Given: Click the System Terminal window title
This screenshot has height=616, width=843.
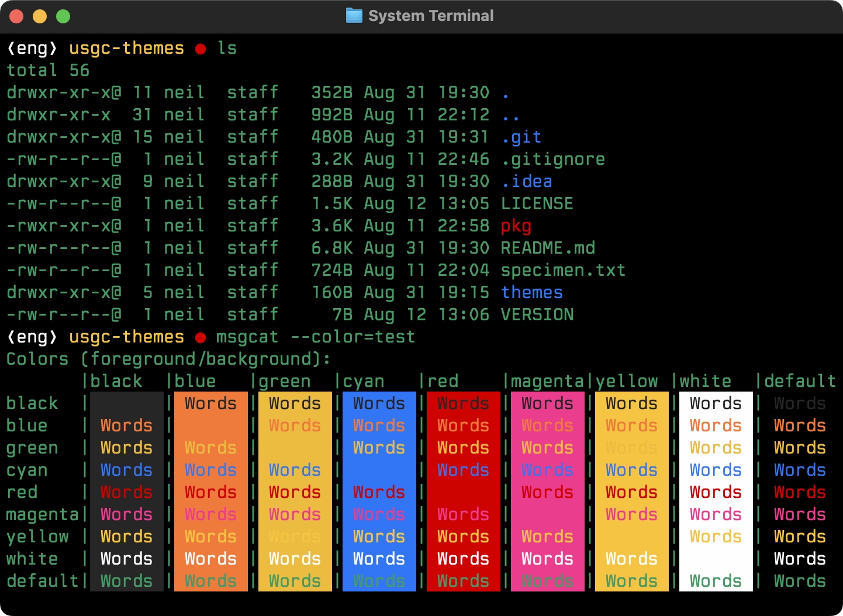Looking at the screenshot, I should (x=431, y=16).
